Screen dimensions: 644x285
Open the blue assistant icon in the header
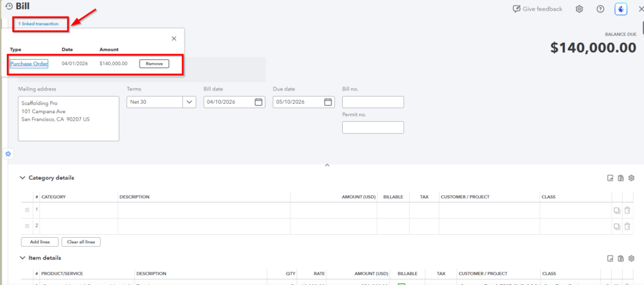[621, 9]
